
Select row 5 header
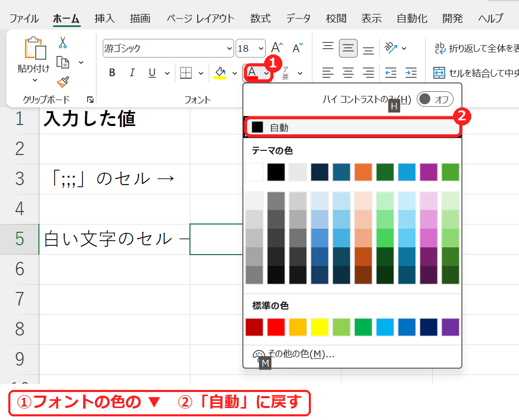pyautogui.click(x=20, y=239)
